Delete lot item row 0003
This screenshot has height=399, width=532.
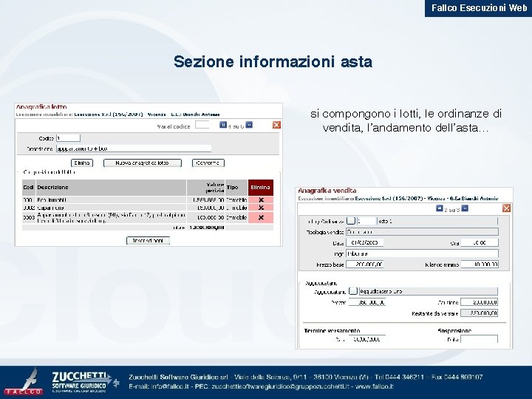(261, 217)
